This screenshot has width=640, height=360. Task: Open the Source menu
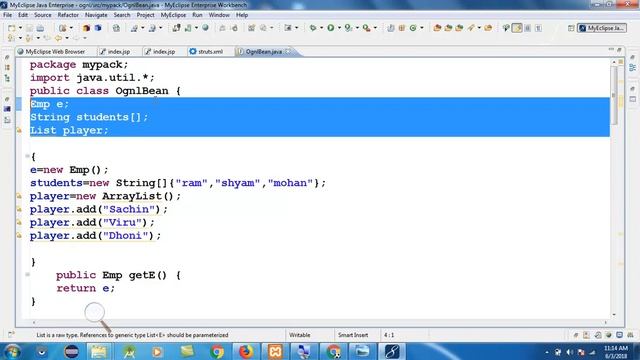click(42, 15)
